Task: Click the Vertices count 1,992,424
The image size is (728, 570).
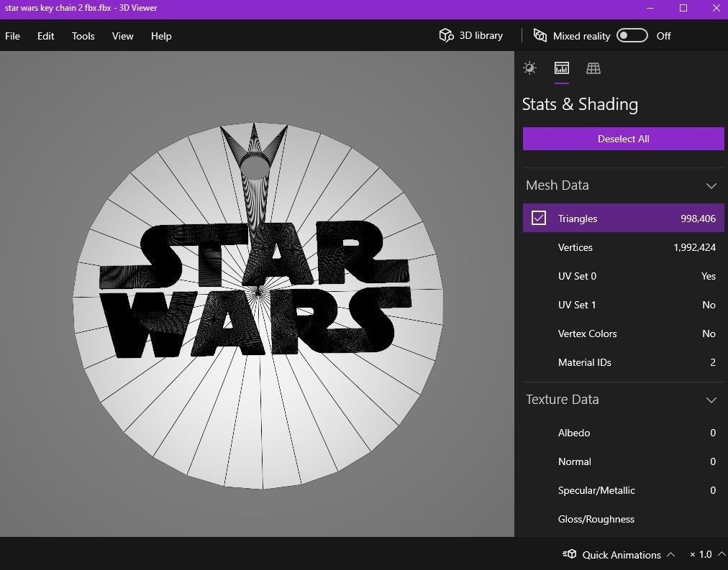Action: coord(695,247)
